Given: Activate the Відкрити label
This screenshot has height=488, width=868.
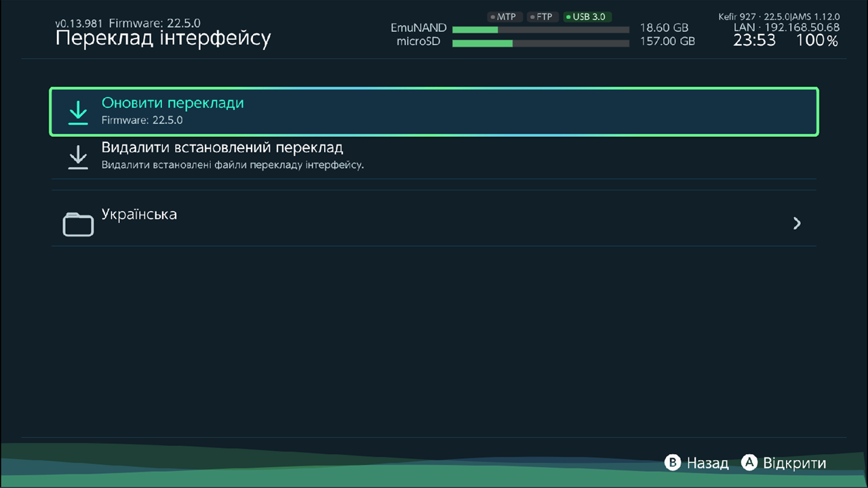Looking at the screenshot, I should click(795, 464).
